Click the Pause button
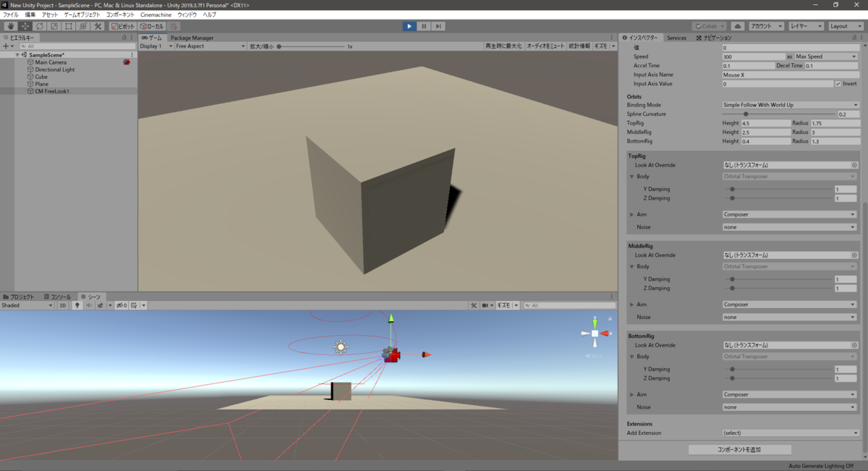The image size is (868, 471). 424,26
